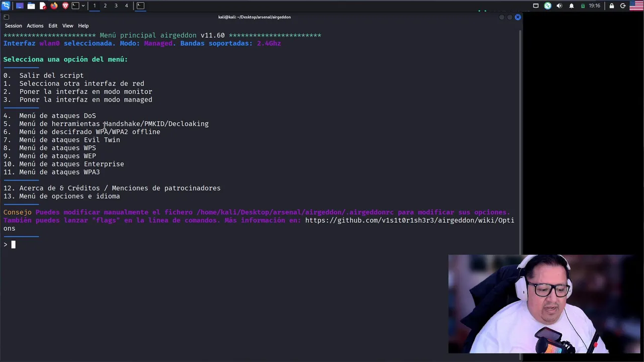This screenshot has width=644, height=362.
Task: Click the logout/session icon
Action: point(623,6)
